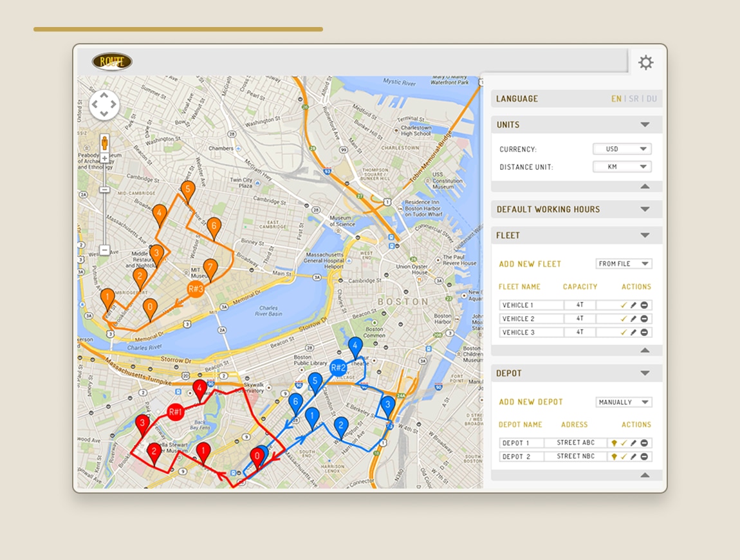The image size is (740, 560).
Task: Edit Vehicle 2 with pencil icon
Action: tap(633, 319)
